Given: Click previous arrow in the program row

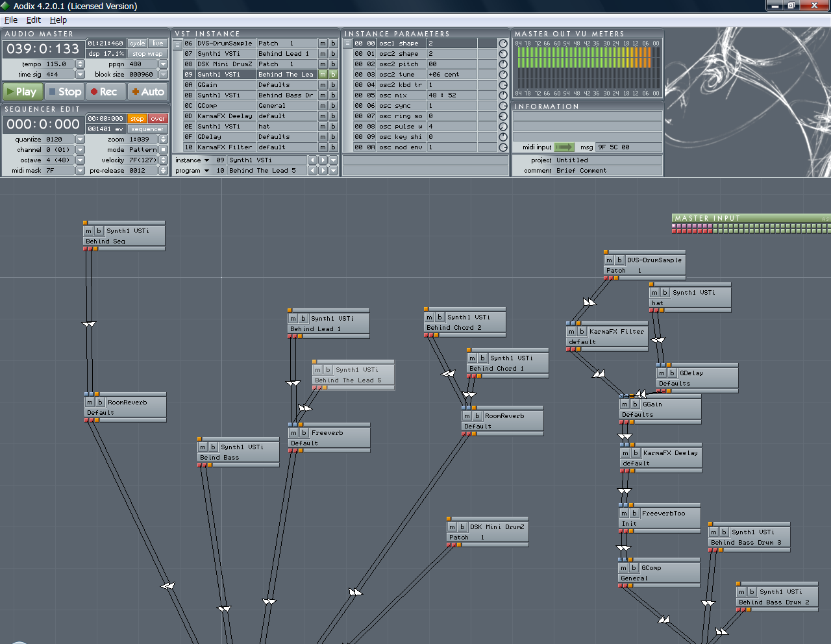Looking at the screenshot, I should point(312,171).
